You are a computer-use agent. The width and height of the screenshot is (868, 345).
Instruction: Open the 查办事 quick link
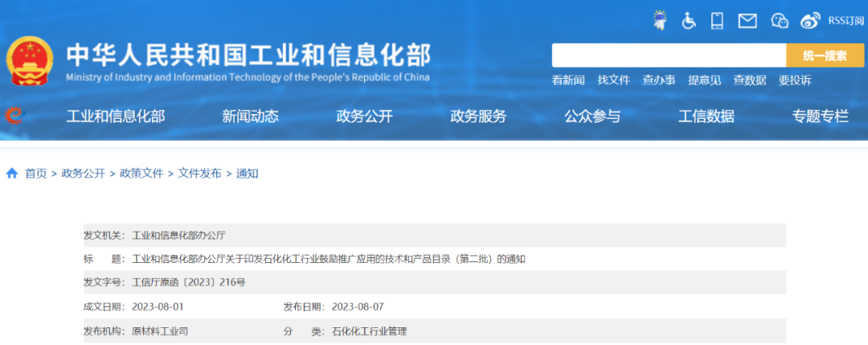659,80
